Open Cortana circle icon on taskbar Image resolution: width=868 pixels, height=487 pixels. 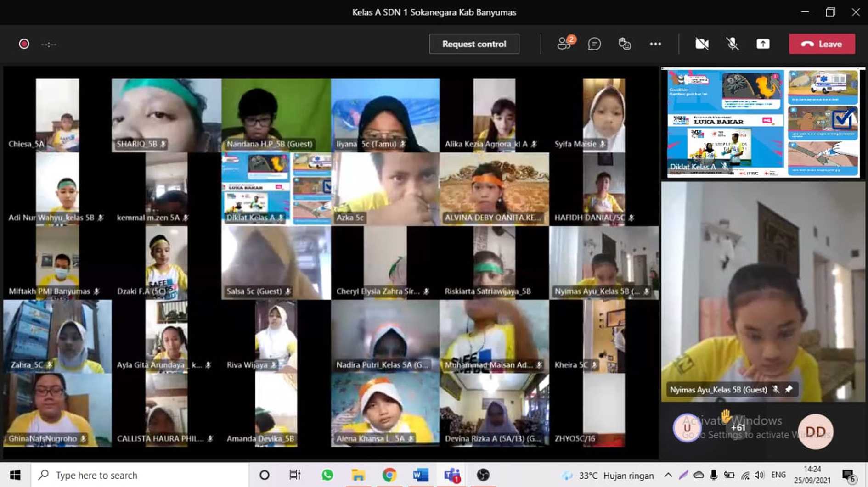point(265,475)
